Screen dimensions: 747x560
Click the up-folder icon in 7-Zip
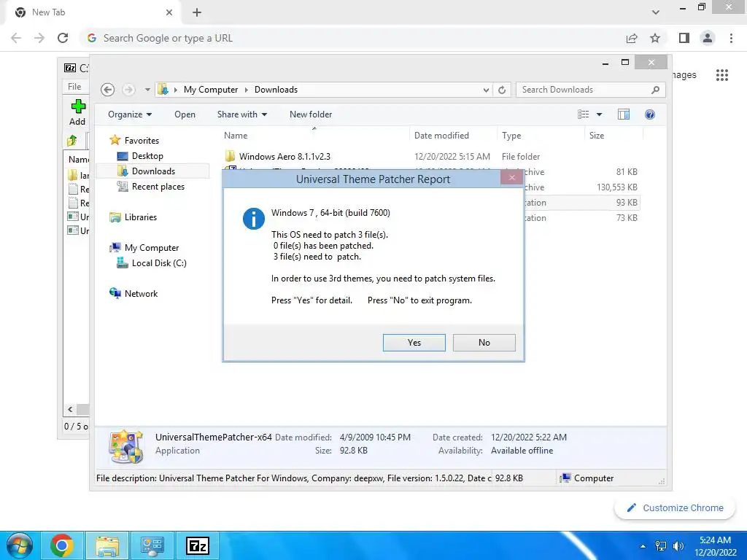72,140
